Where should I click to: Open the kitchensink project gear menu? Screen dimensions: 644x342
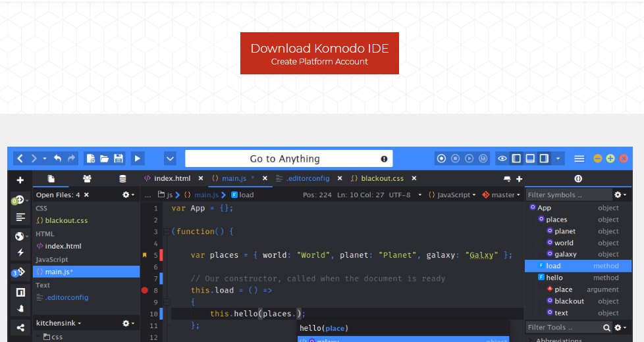click(x=128, y=323)
